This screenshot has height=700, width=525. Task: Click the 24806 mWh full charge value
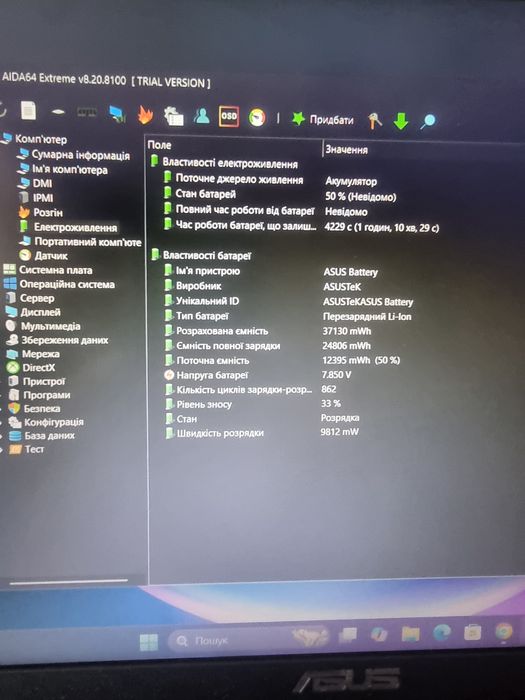tap(346, 346)
